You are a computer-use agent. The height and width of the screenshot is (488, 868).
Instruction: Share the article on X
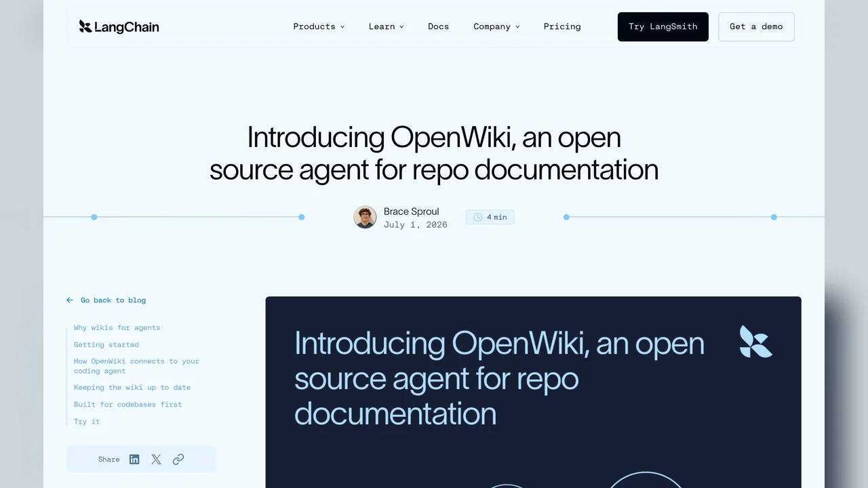[156, 460]
